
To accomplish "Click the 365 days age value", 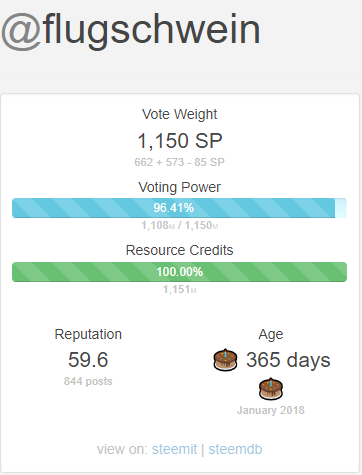I will click(288, 360).
